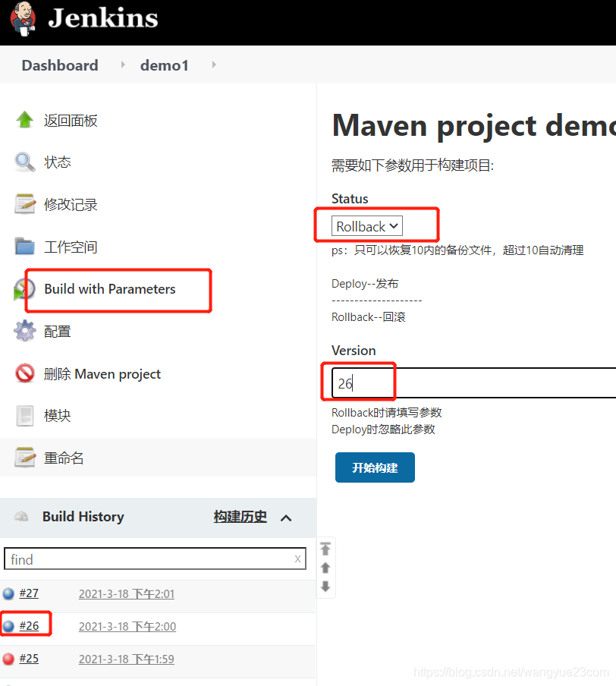Open the 修改记录 sidebar link

(x=71, y=204)
